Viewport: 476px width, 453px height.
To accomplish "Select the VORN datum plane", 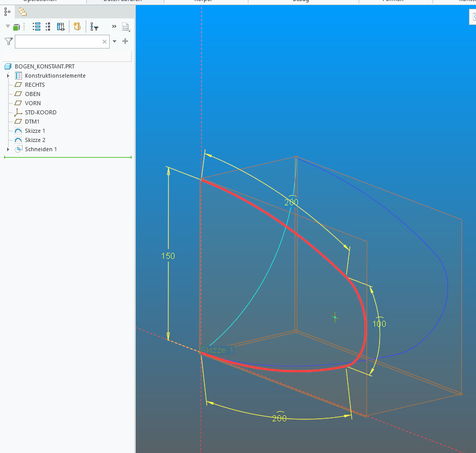I will [33, 103].
